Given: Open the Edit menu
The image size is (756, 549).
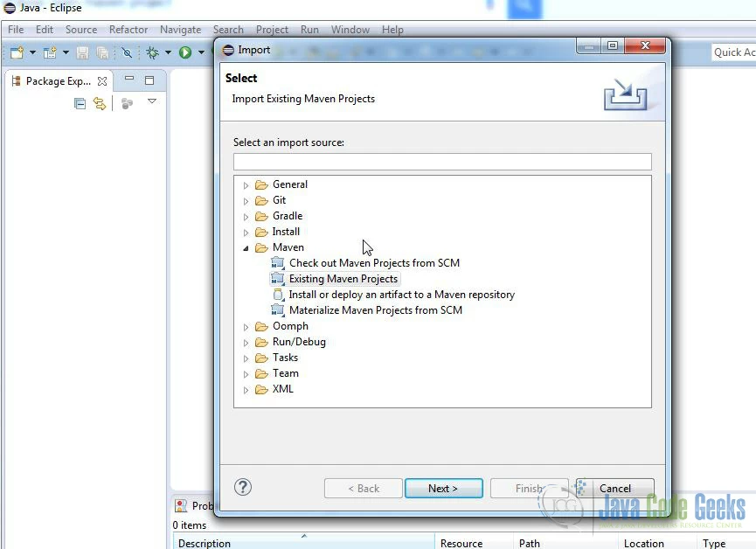Looking at the screenshot, I should tap(45, 30).
